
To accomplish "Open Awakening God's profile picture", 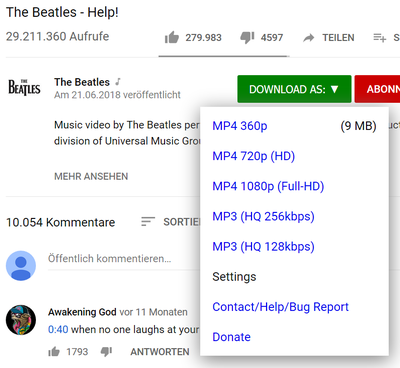I will coord(21,320).
